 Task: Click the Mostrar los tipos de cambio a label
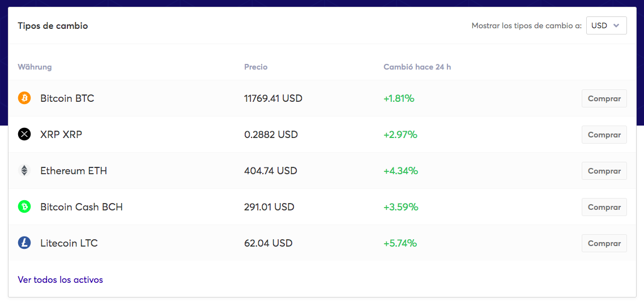[x=527, y=26]
